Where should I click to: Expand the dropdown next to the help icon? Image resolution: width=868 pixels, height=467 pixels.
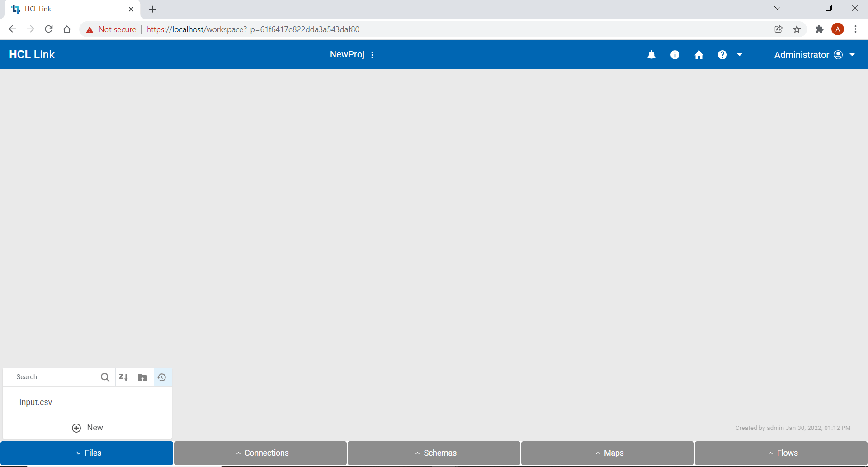(x=740, y=54)
